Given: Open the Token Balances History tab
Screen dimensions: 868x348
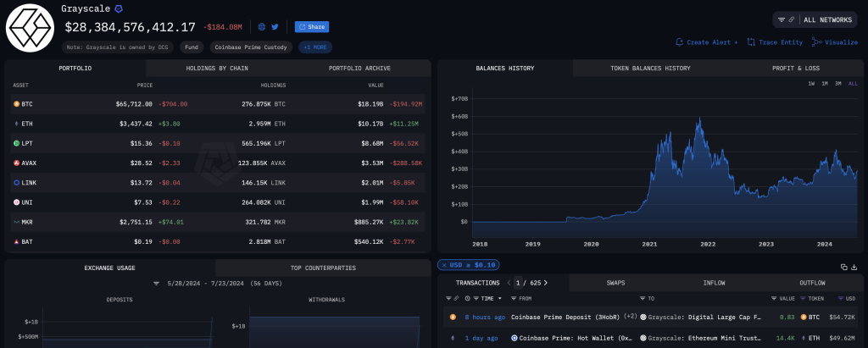Looking at the screenshot, I should pyautogui.click(x=650, y=68).
